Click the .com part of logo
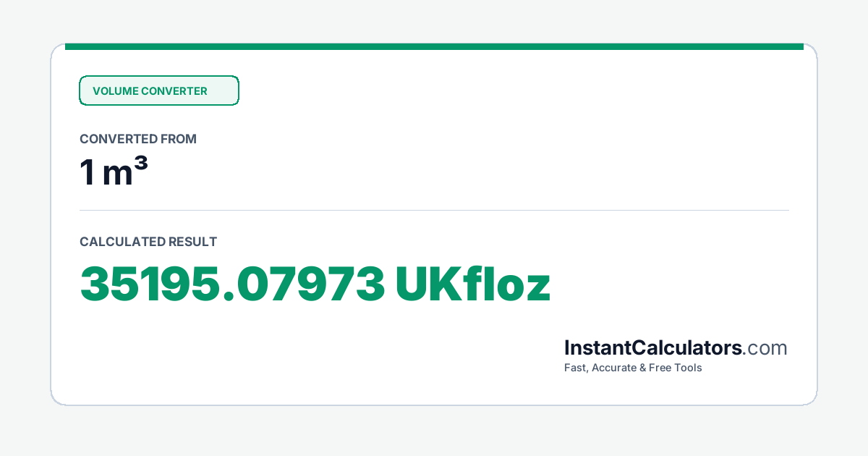Image resolution: width=868 pixels, height=456 pixels. (765, 348)
